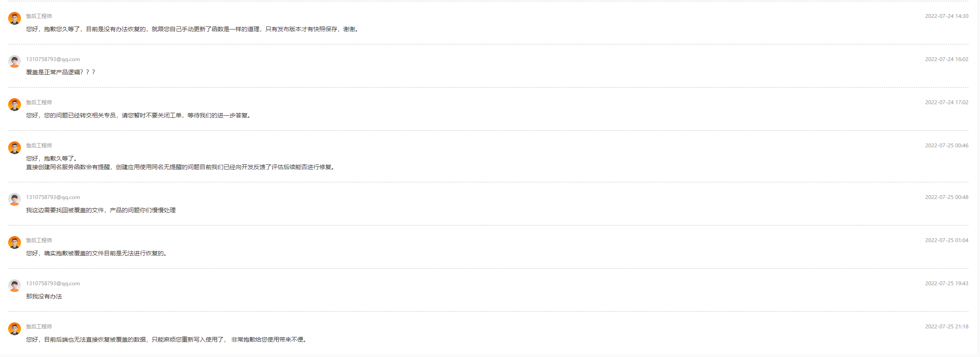Click user avatar next to '我这边需要找回被覆盖的文件' message
Image resolution: width=980 pixels, height=357 pixels.
pyautogui.click(x=15, y=199)
